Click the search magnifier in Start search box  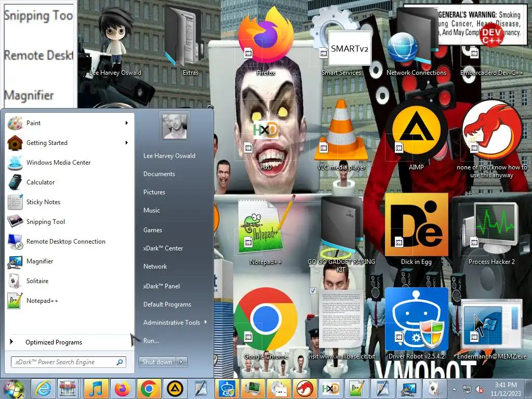pos(120,362)
